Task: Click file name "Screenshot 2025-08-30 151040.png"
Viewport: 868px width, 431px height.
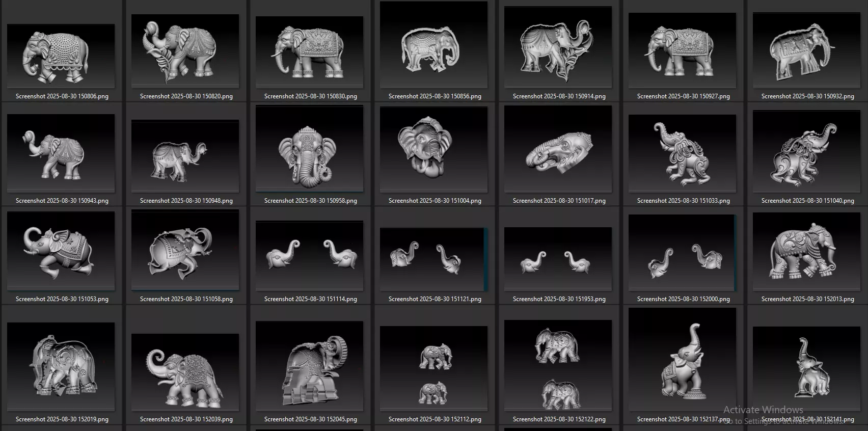Action: (808, 201)
